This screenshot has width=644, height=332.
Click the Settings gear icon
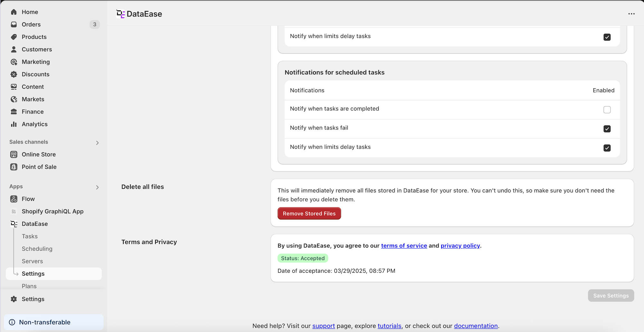[x=14, y=299]
